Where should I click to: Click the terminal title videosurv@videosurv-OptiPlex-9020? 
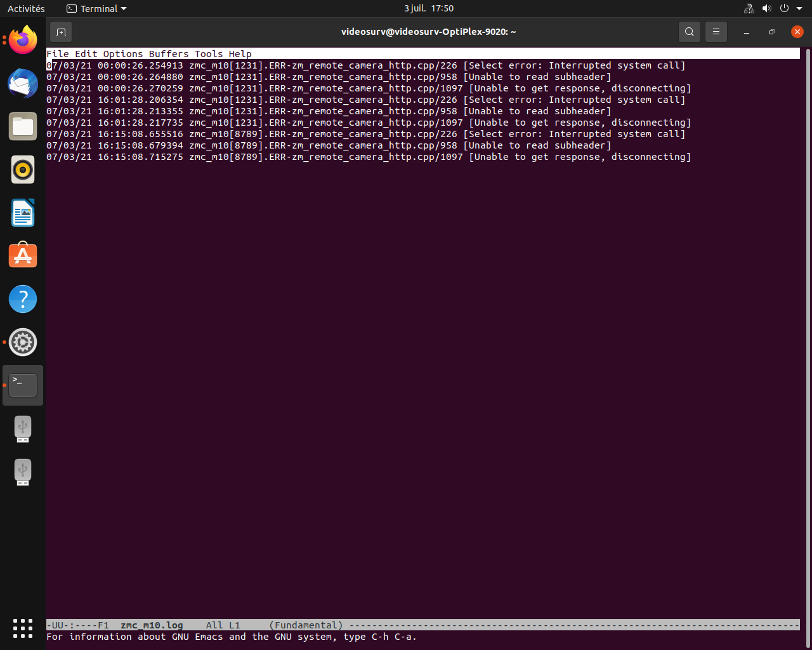428,32
